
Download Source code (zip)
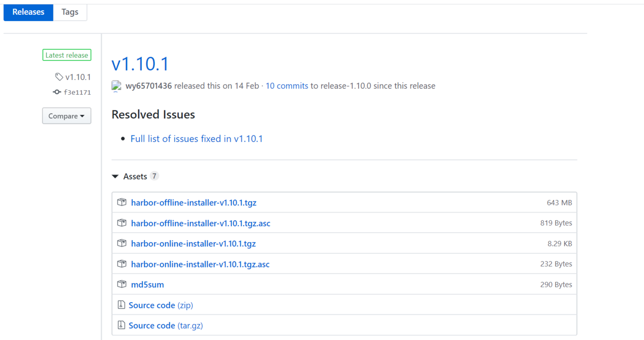[161, 305]
